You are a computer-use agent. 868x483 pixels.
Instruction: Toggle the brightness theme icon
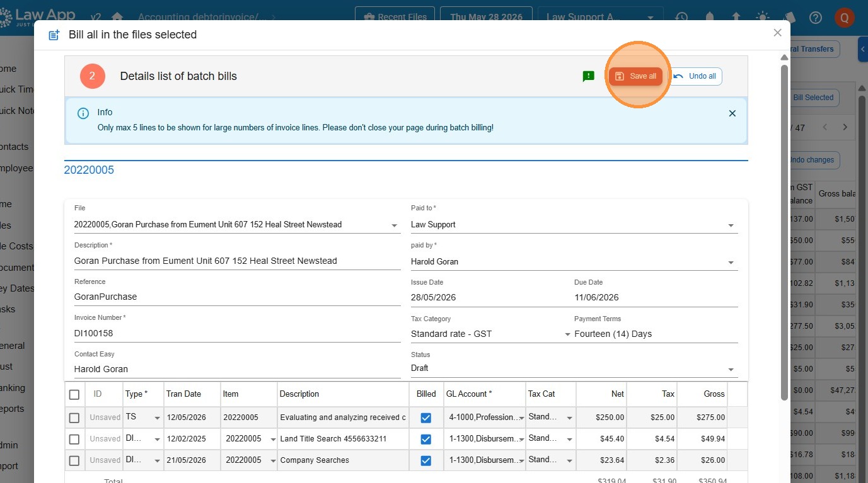click(763, 17)
